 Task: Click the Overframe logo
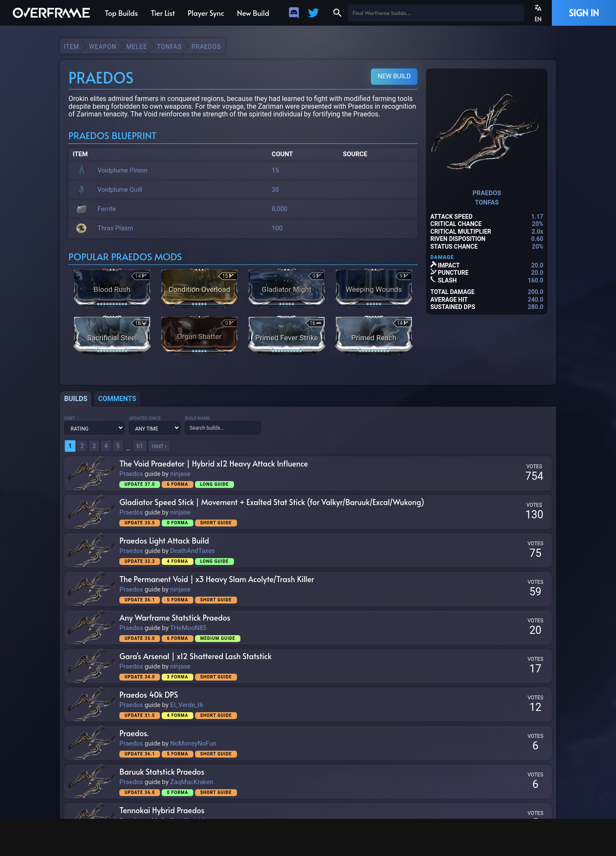(51, 13)
